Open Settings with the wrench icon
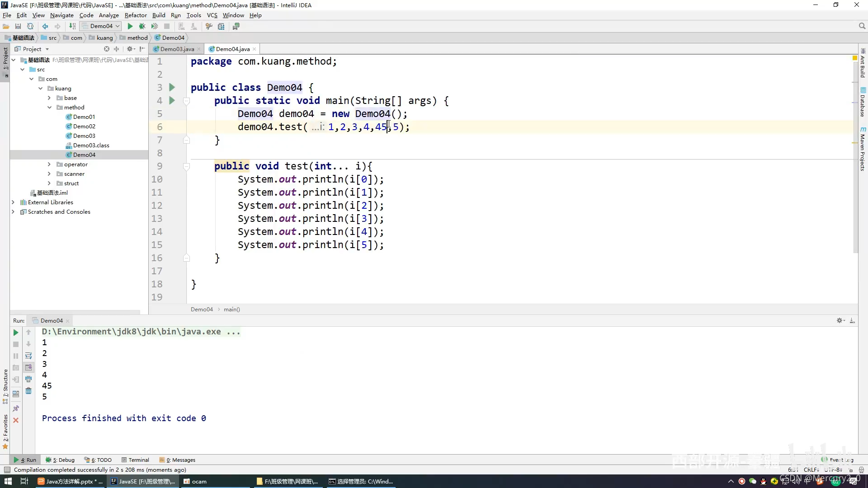The image size is (868, 488). point(209,26)
